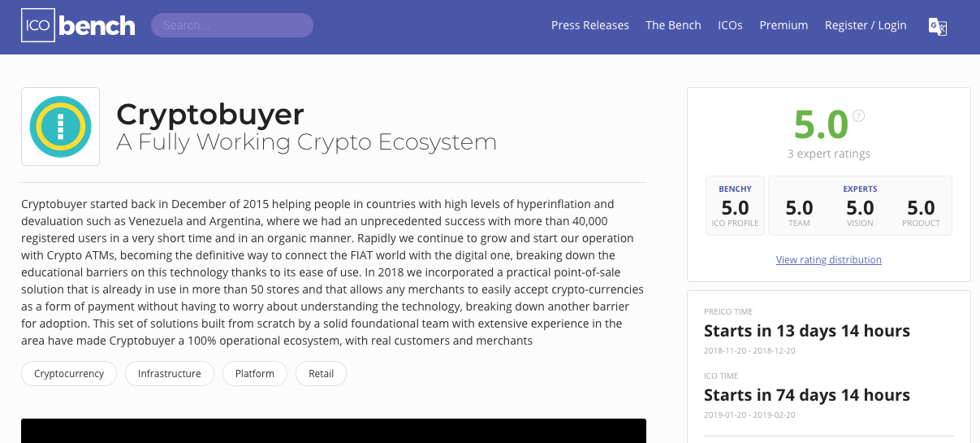Open View rating distribution link
The image size is (980, 443).
(x=829, y=260)
